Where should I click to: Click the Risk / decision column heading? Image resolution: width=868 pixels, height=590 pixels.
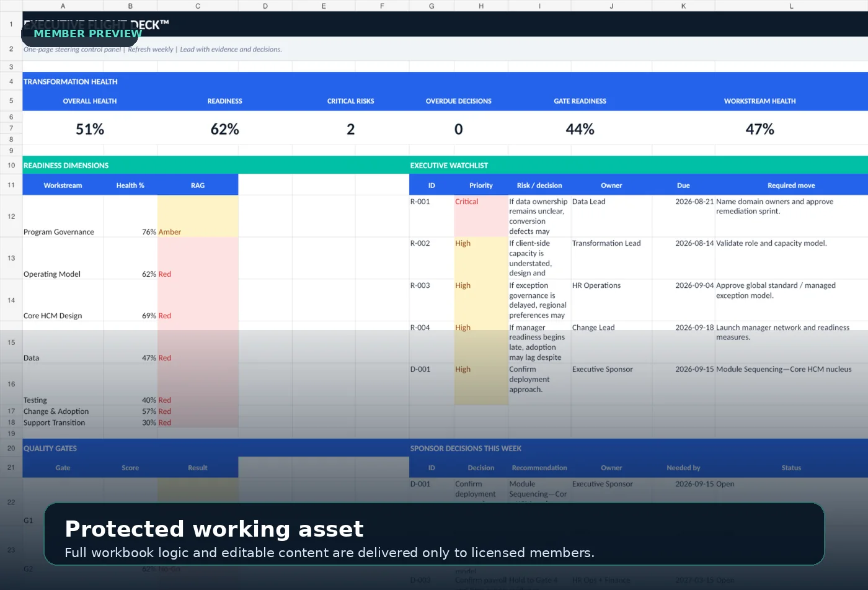tap(539, 185)
